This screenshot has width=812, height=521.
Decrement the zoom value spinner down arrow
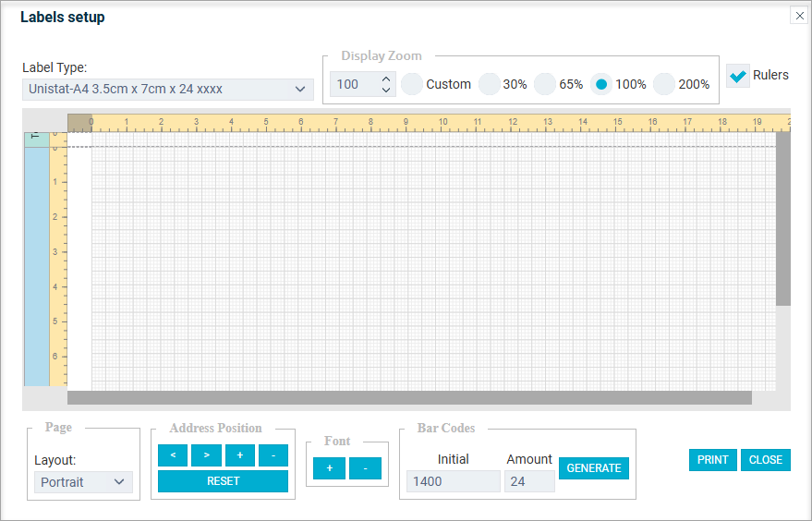(386, 90)
